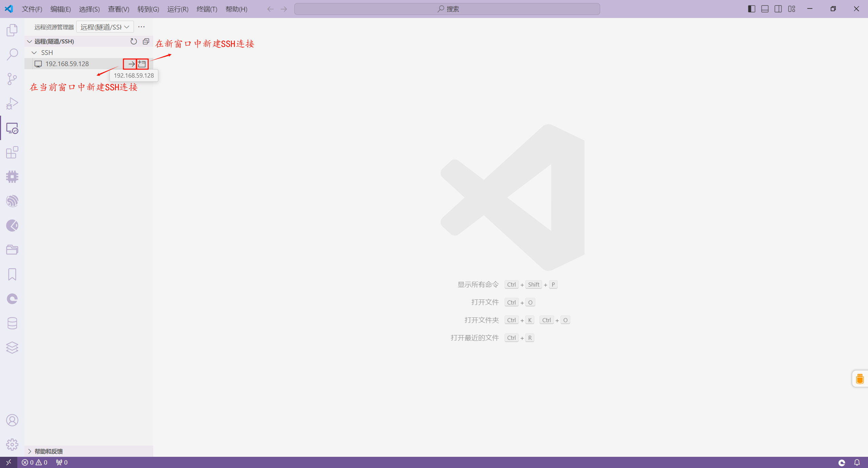Connect 192.168.59.128 in new window
Screen dimensions: 868x468
point(142,64)
